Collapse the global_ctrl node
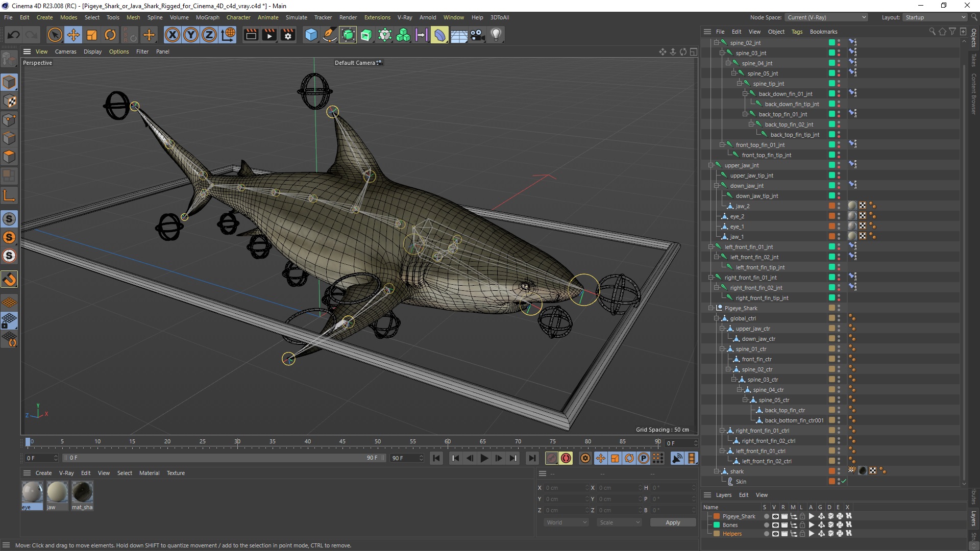The width and height of the screenshot is (980, 551). (x=716, y=318)
